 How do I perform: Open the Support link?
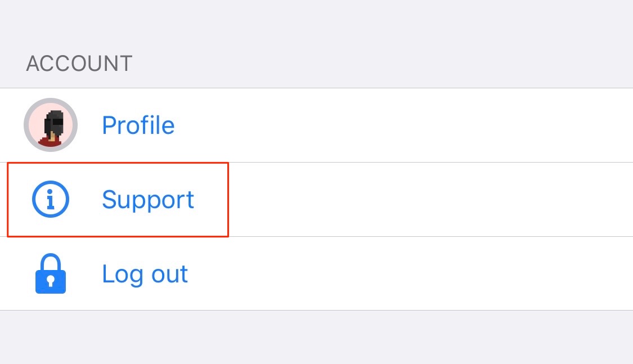pos(148,200)
